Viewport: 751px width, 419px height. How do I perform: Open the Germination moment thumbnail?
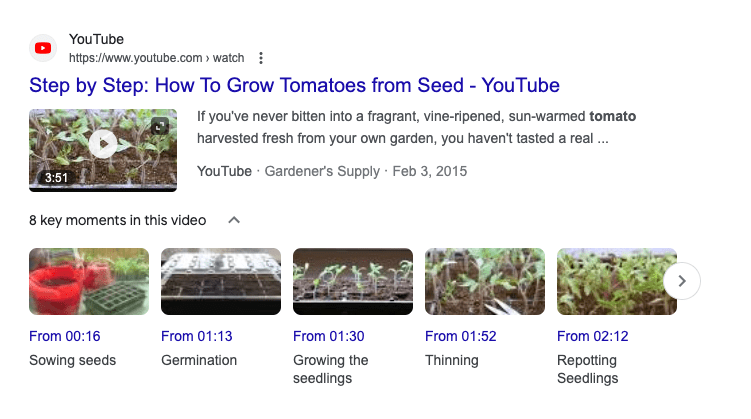coord(221,282)
